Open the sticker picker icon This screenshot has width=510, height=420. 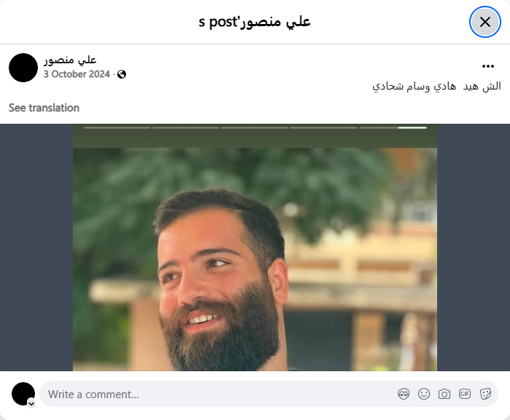485,394
